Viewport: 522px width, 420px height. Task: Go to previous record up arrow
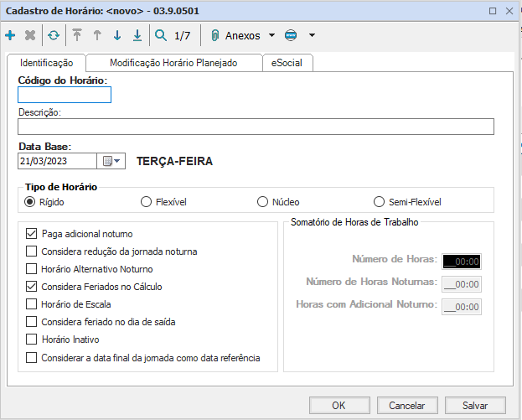97,36
